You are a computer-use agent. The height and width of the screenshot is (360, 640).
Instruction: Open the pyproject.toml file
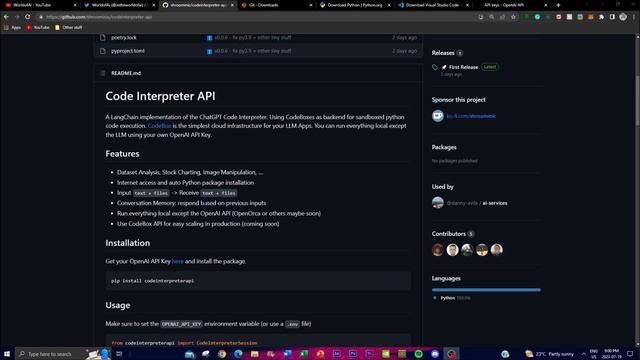point(128,51)
